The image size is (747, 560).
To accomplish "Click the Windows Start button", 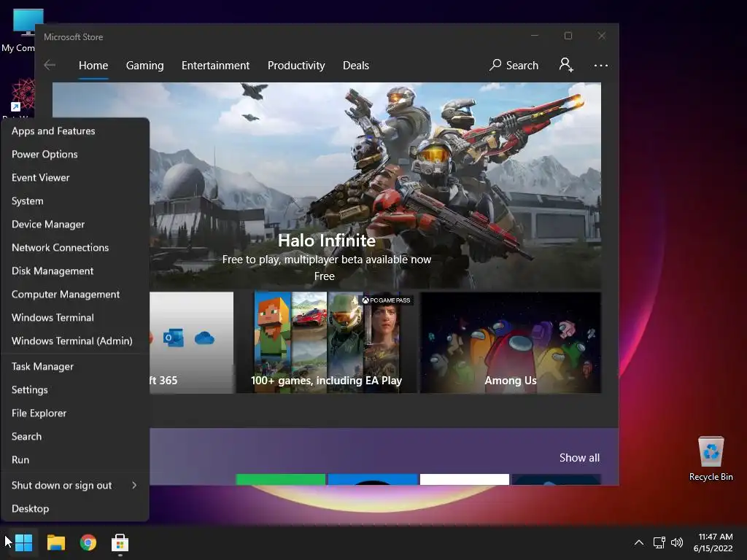I will (x=23, y=542).
